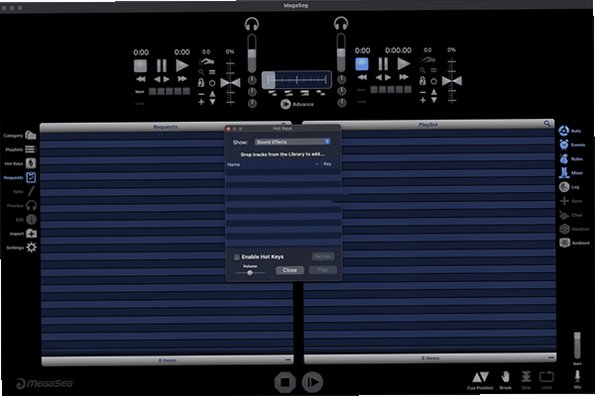This screenshot has width=595, height=396.
Task: Click the main Play/Pause button at bottom
Action: (x=312, y=382)
